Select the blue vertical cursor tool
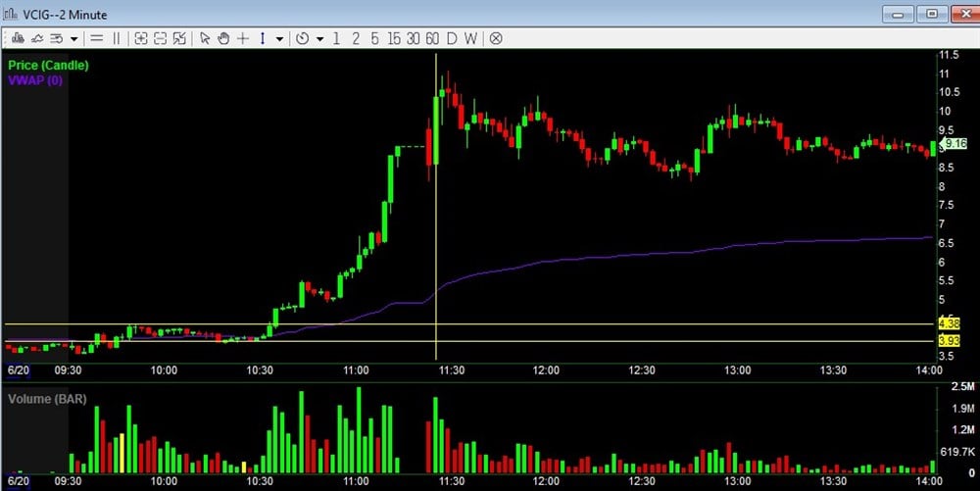 coord(263,39)
